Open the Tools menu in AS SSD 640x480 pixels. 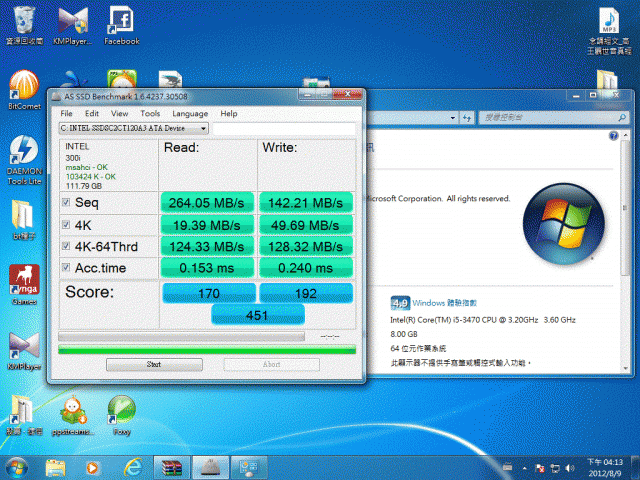pos(150,113)
